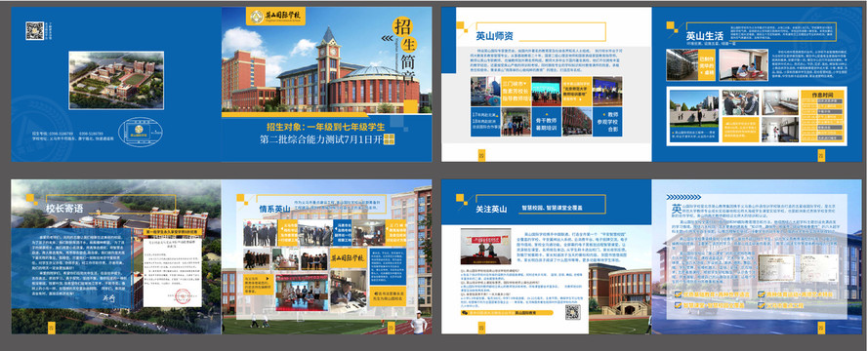
Task: Click the checkmark beside 两种体育运动+两项艺术特长
Action: (761, 295)
